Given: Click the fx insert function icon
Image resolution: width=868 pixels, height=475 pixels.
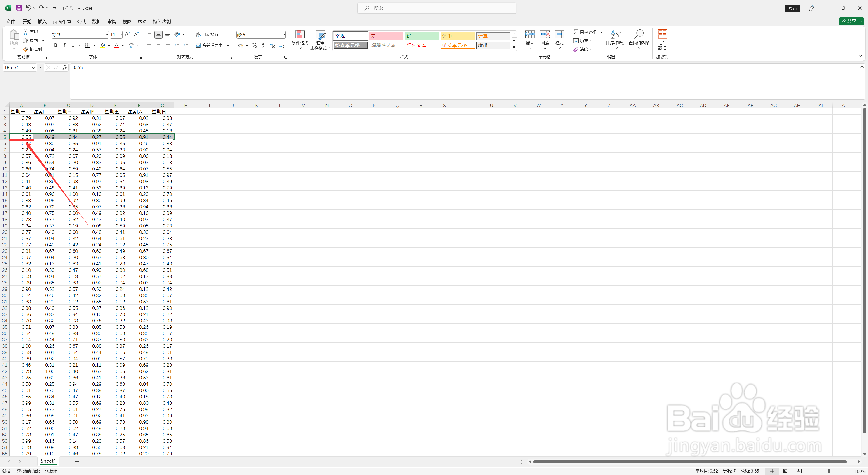Looking at the screenshot, I should click(65, 67).
